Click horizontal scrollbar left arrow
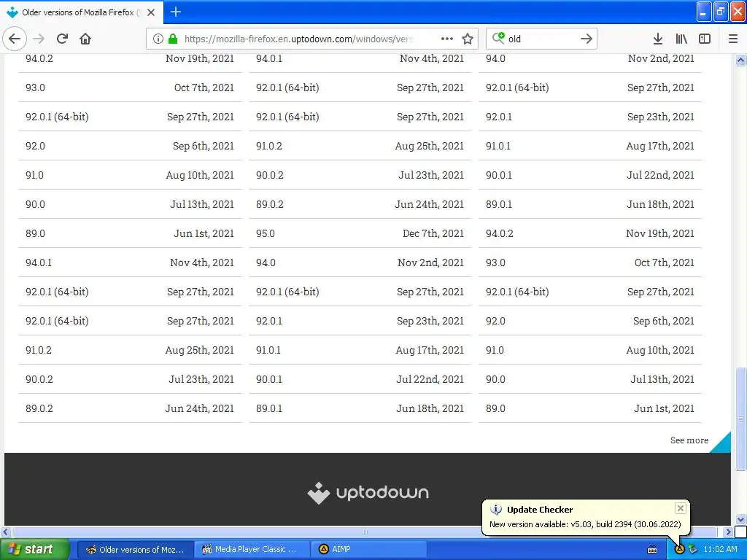 [x=5, y=532]
